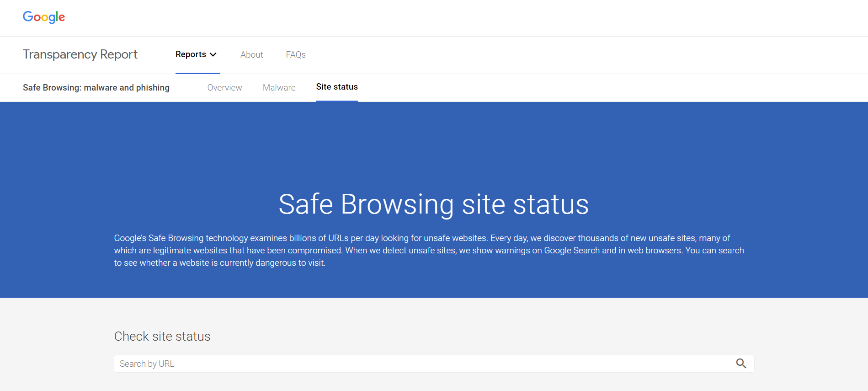Click the blue underline beneath Site status
Viewport: 868px width, 391px height.
[337, 101]
